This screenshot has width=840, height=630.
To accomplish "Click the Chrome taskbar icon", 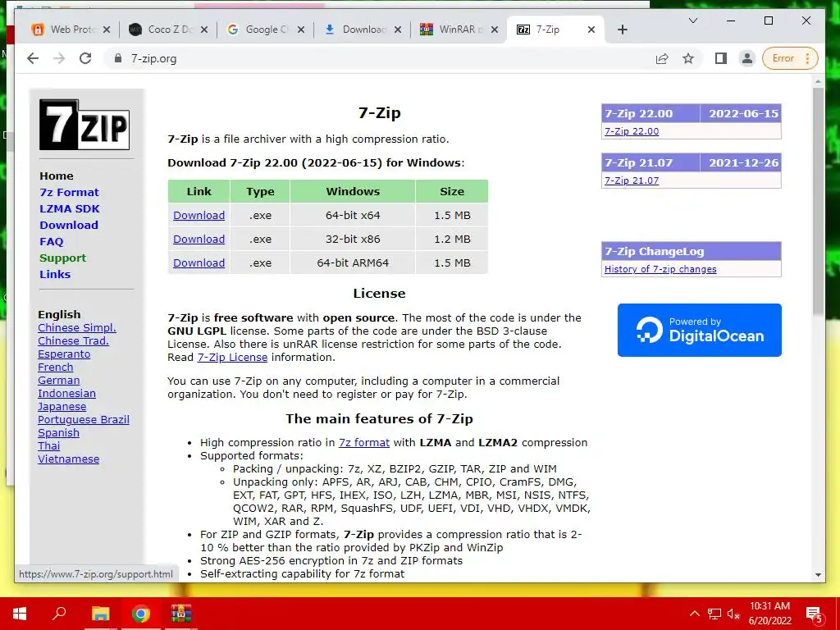I will pos(141,614).
